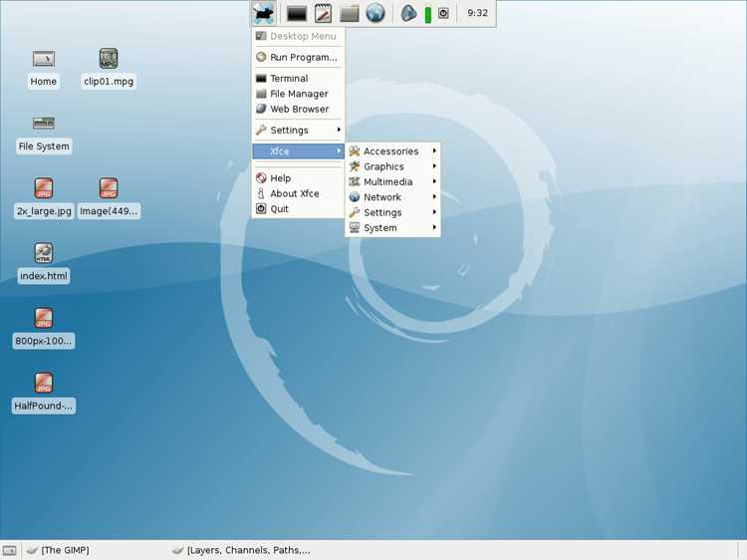Open Help from the desktop menu
Screen dimensions: 747x560
click(298, 178)
